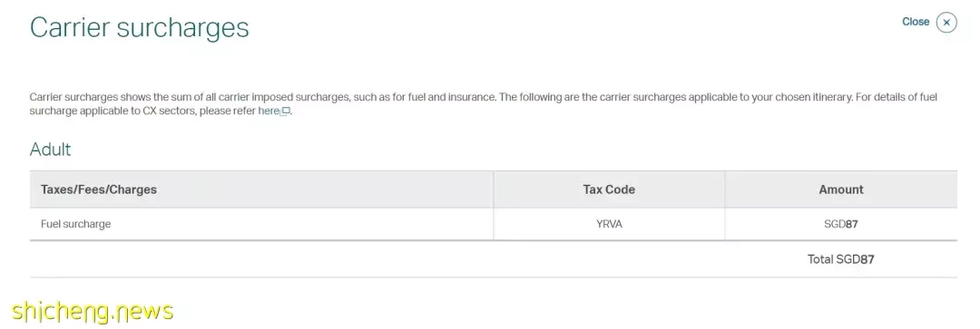Click the words 'please refer' before the link

(228, 111)
